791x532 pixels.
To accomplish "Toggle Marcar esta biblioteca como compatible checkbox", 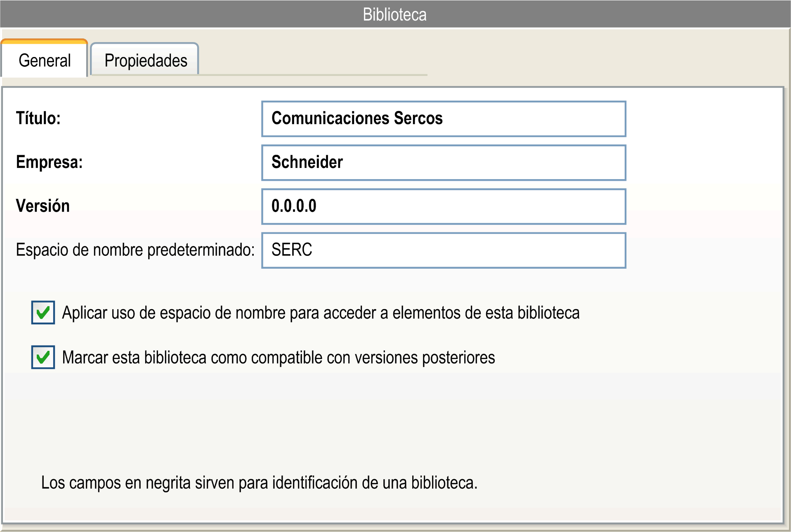I will 43,357.
